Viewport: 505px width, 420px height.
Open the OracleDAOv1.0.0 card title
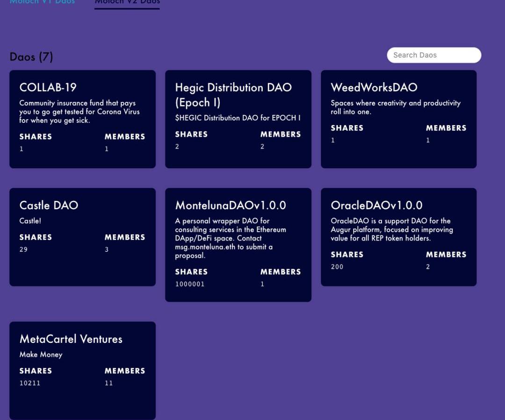[376, 205]
